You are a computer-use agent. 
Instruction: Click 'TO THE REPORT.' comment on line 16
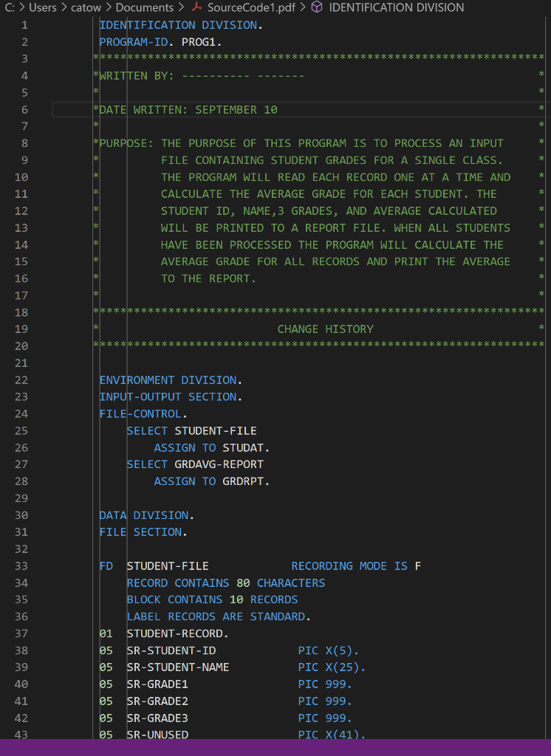point(208,278)
